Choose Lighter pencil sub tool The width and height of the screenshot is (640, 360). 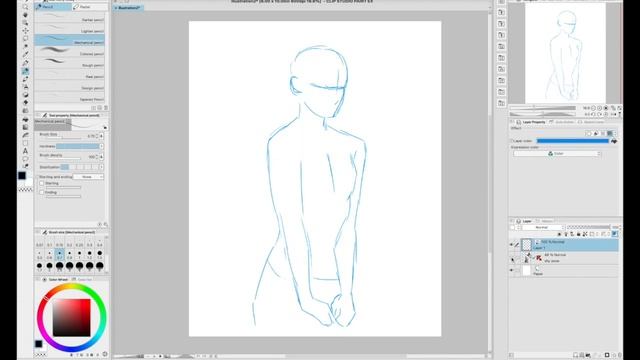coord(70,29)
